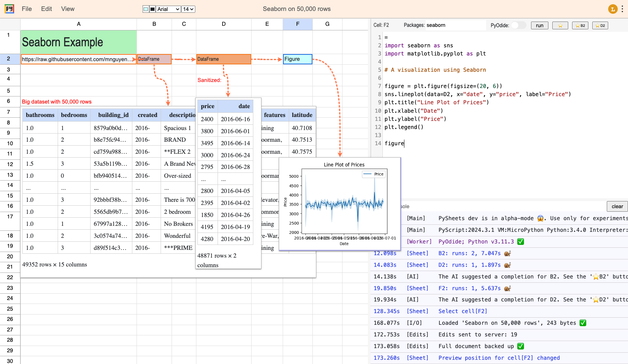The width and height of the screenshot is (628, 364).
Task: Click the PySheets logo icon
Action: 9,8
